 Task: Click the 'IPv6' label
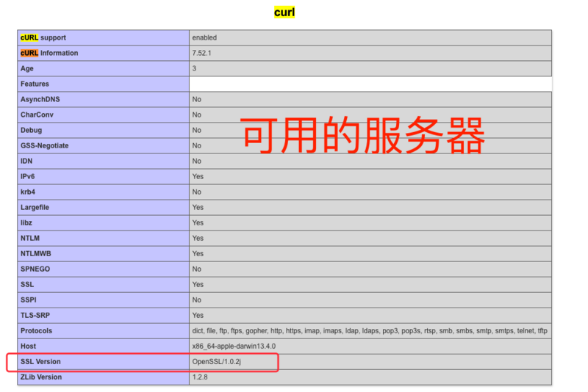[x=27, y=176]
